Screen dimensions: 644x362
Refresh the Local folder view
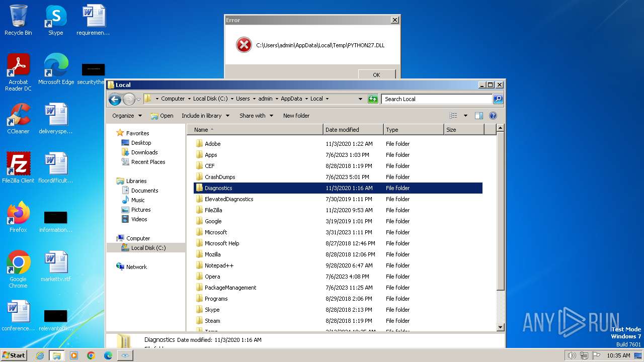pyautogui.click(x=373, y=99)
